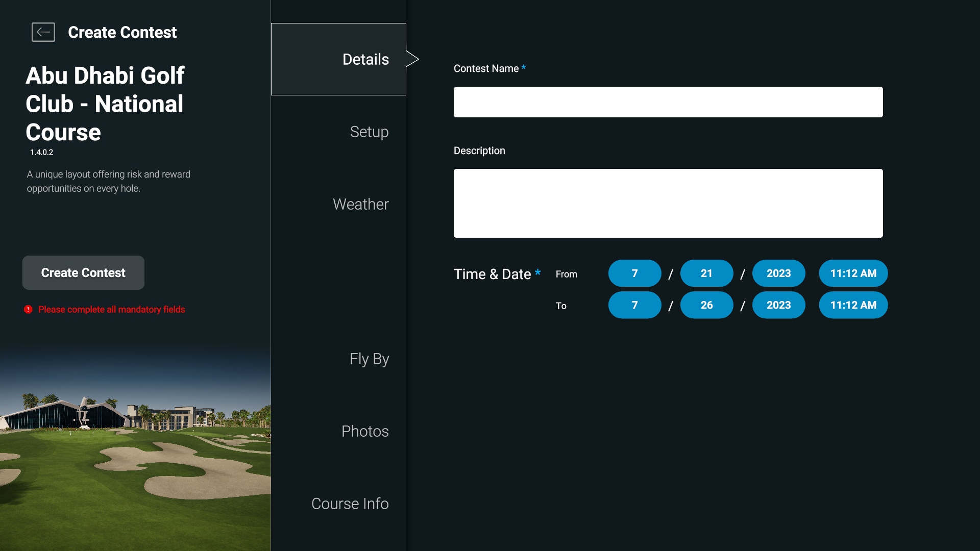Click into the Description text area

click(x=668, y=203)
